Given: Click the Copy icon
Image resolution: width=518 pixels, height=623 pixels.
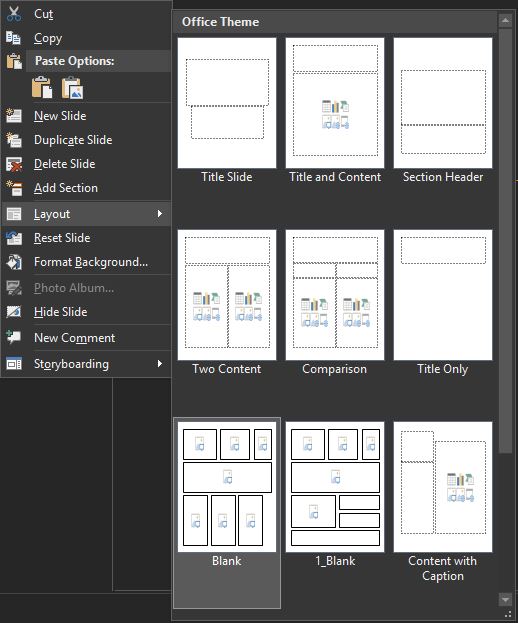Looking at the screenshot, I should 14,38.
